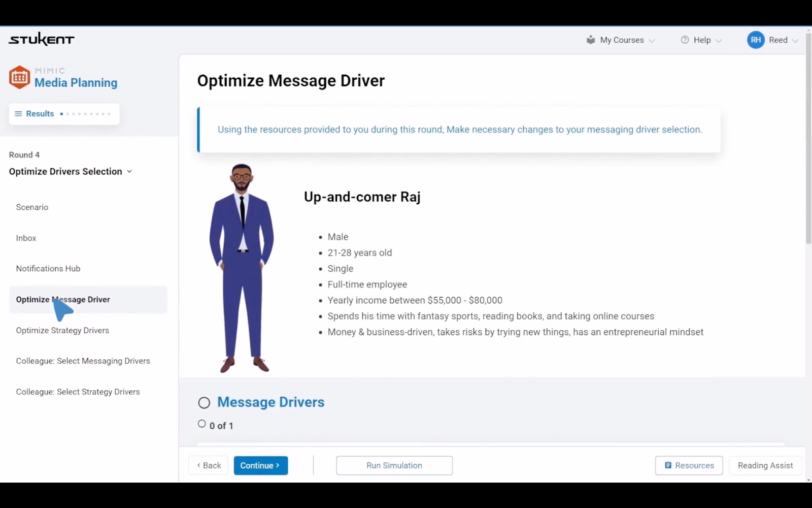Open the RH user avatar

point(756,40)
